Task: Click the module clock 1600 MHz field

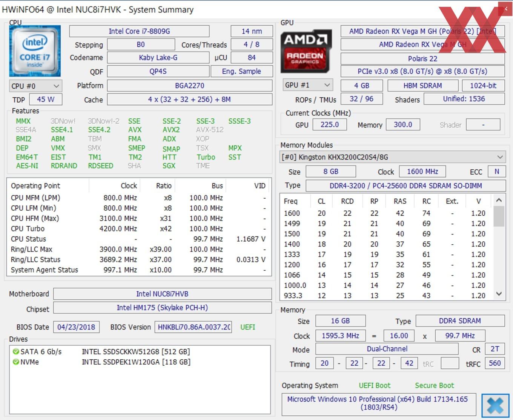Action: coord(422,172)
